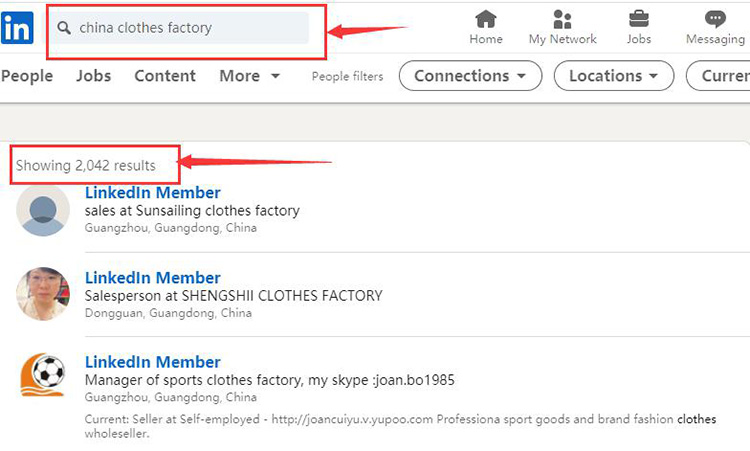Open the sports clothes factory manager profile link
The width and height of the screenshot is (750, 451).
click(x=153, y=362)
